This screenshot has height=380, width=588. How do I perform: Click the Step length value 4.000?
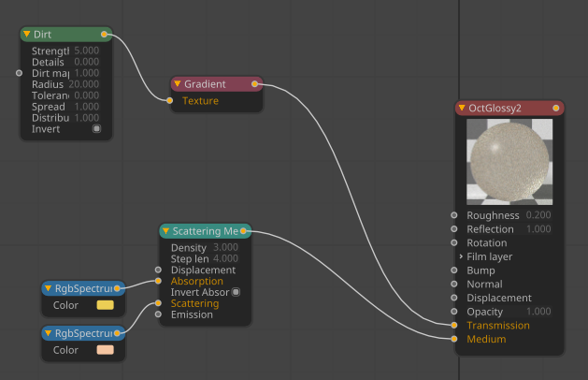point(225,258)
